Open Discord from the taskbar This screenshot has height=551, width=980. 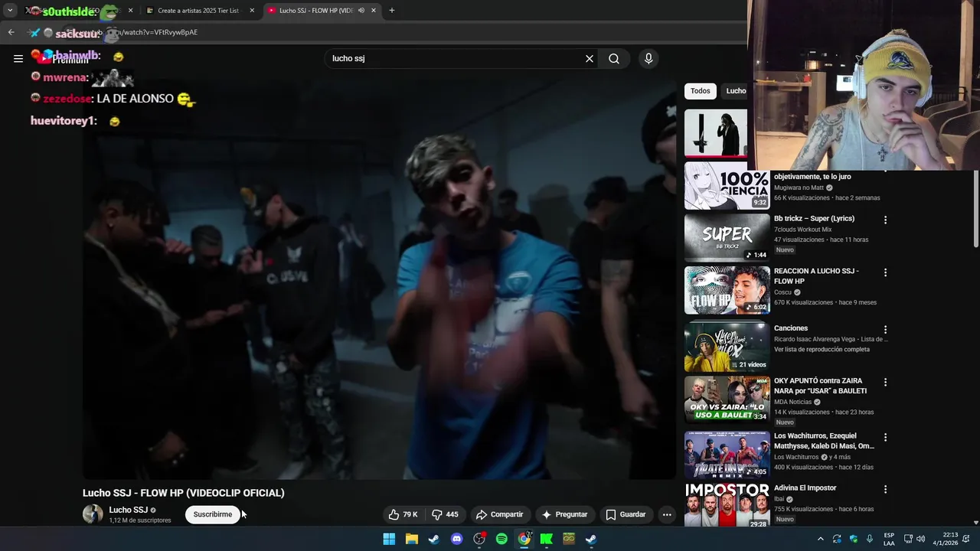pos(456,539)
